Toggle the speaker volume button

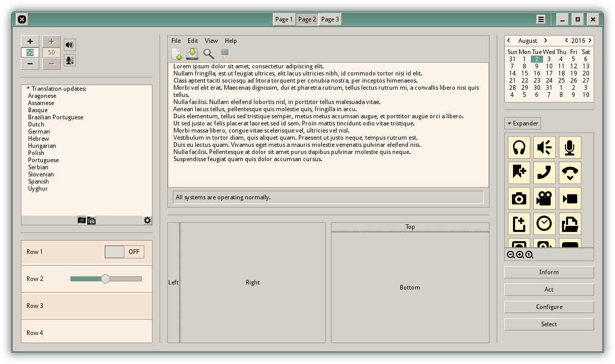pyautogui.click(x=70, y=45)
